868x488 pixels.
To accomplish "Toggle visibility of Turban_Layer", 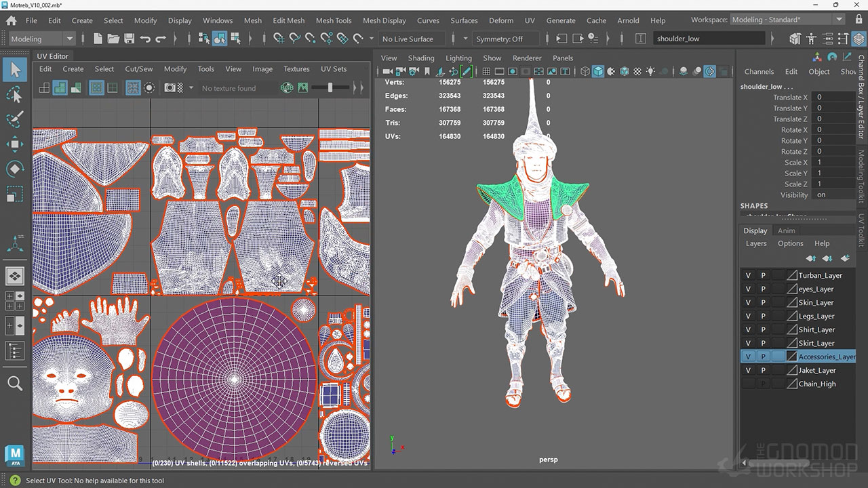I will pyautogui.click(x=748, y=276).
